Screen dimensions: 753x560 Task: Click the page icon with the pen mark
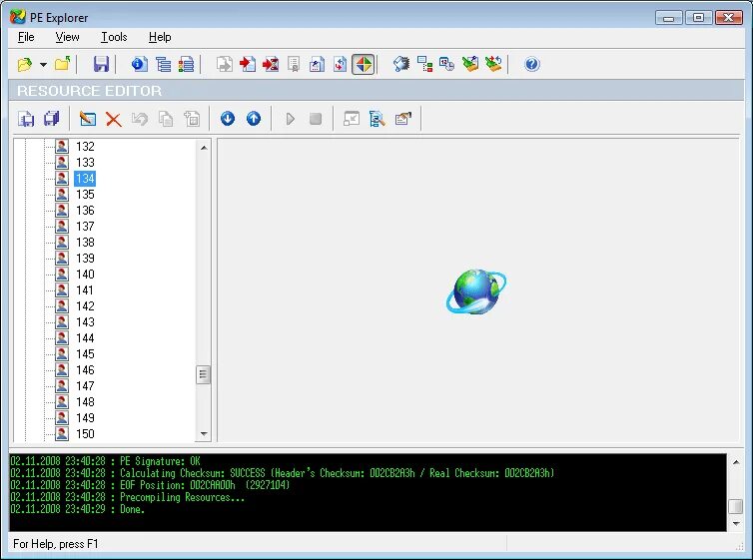coord(317,64)
